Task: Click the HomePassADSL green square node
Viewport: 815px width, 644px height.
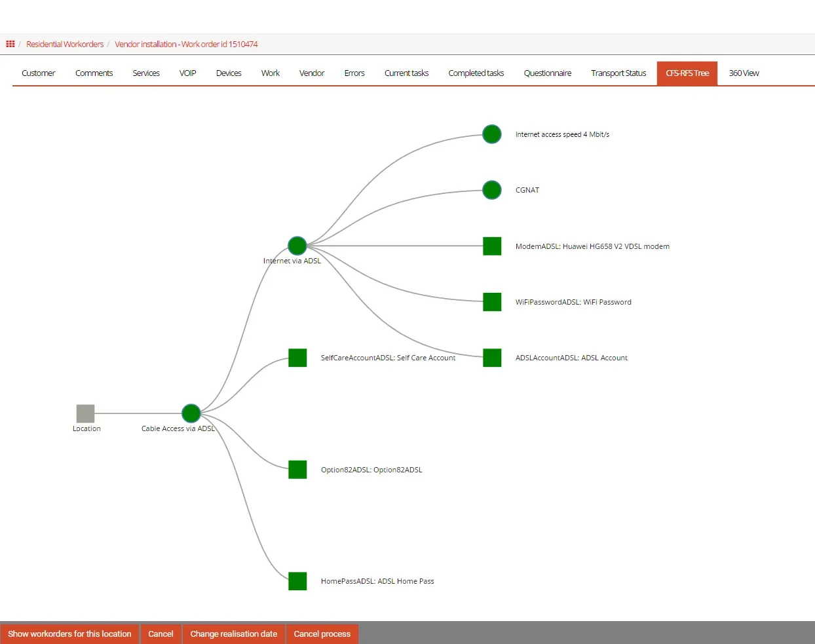Action: pos(297,581)
